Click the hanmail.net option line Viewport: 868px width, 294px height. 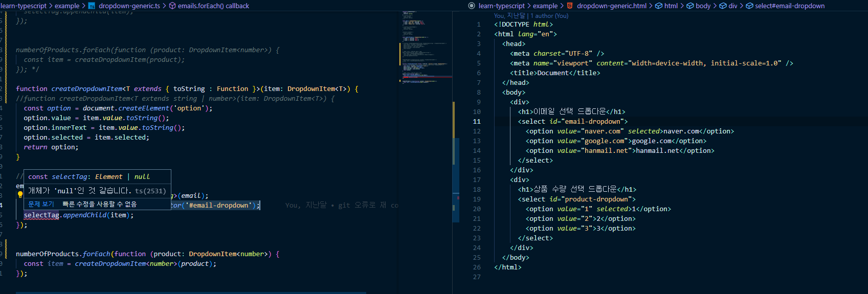[620, 150]
